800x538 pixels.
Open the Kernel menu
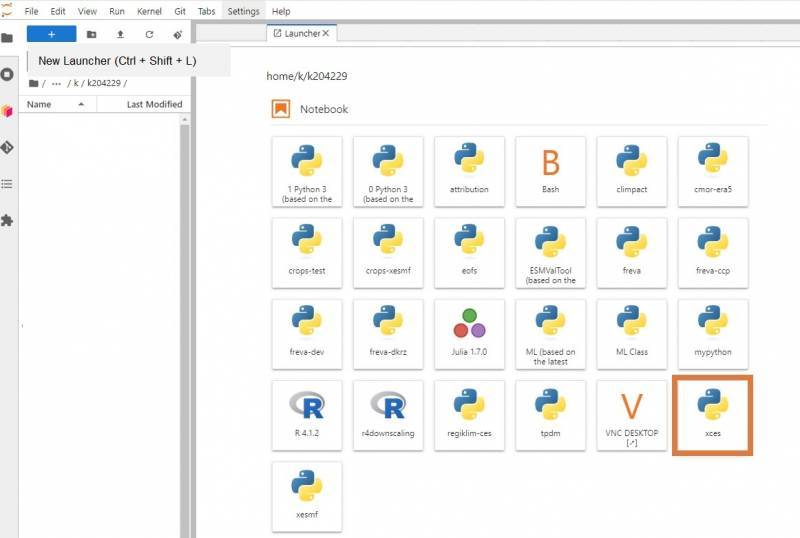pos(149,11)
